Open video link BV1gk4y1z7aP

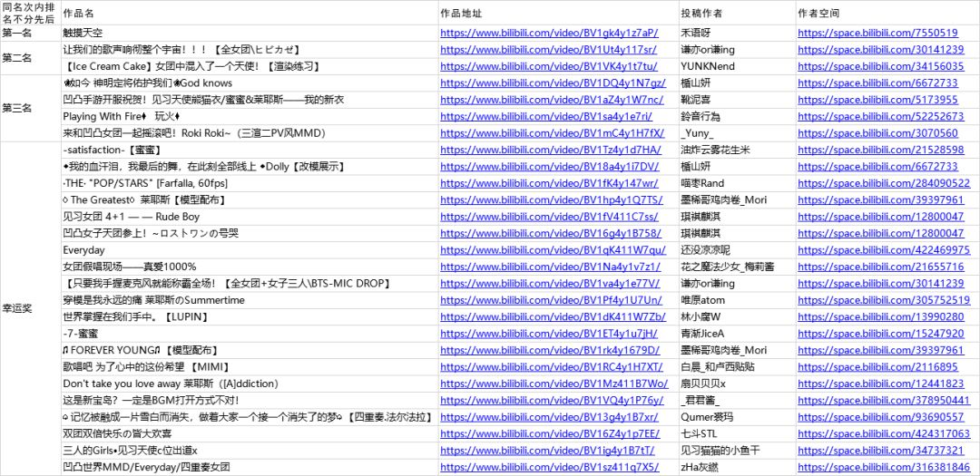pyautogui.click(x=549, y=33)
